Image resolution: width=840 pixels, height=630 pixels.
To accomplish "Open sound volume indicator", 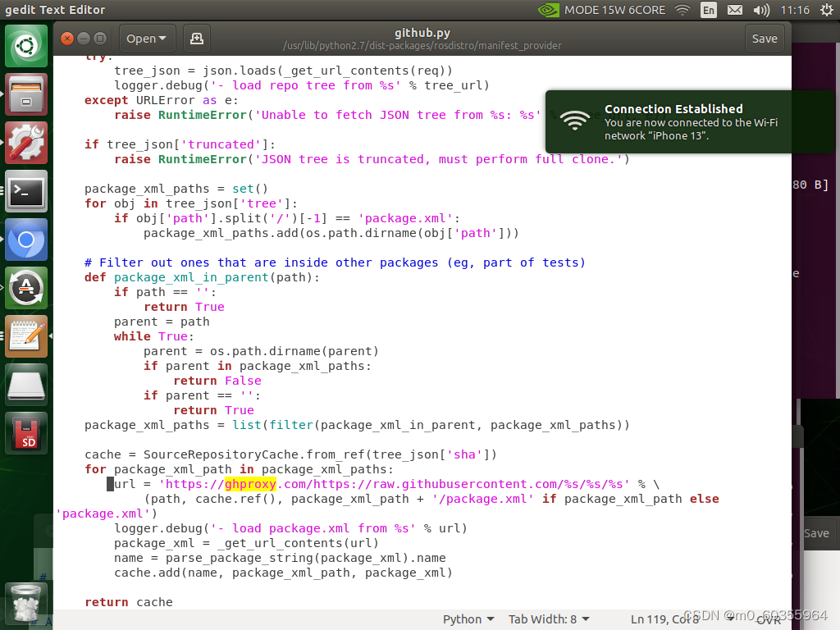I will point(760,10).
